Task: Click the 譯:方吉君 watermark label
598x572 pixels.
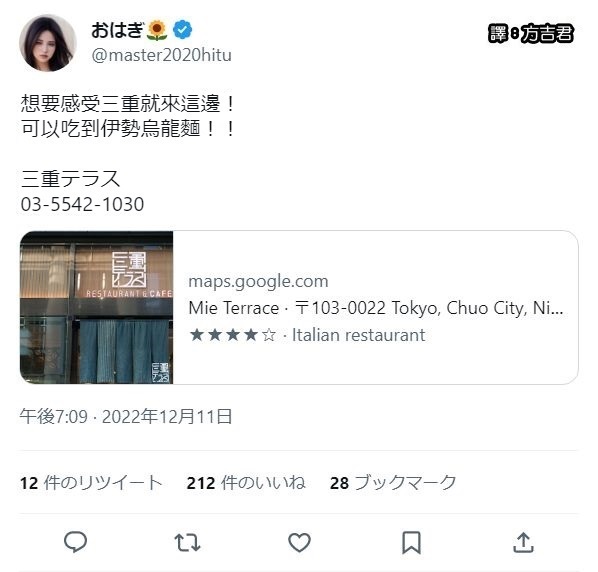Action: click(530, 33)
